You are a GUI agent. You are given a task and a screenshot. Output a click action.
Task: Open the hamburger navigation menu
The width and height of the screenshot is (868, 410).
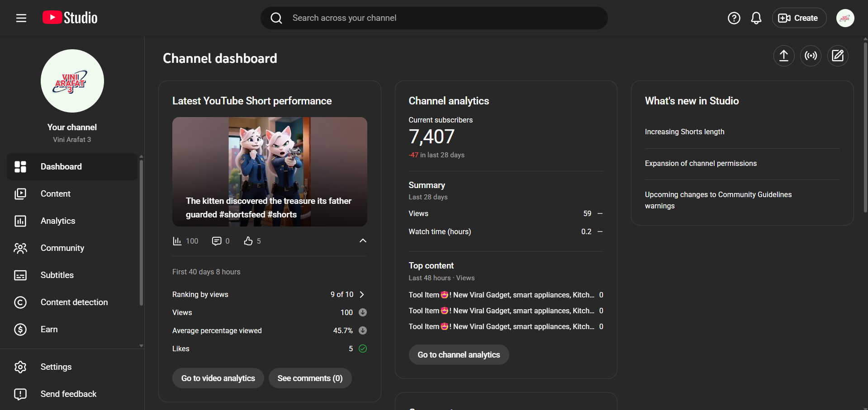coord(21,18)
